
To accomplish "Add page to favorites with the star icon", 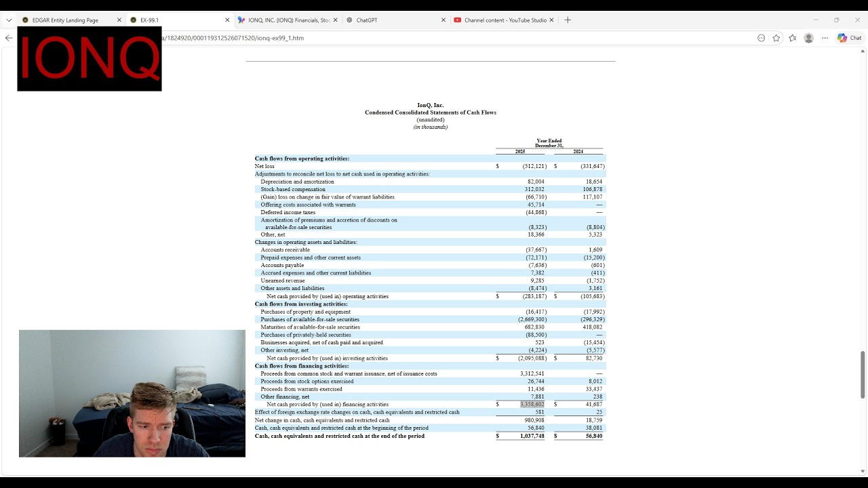I will [x=776, y=38].
